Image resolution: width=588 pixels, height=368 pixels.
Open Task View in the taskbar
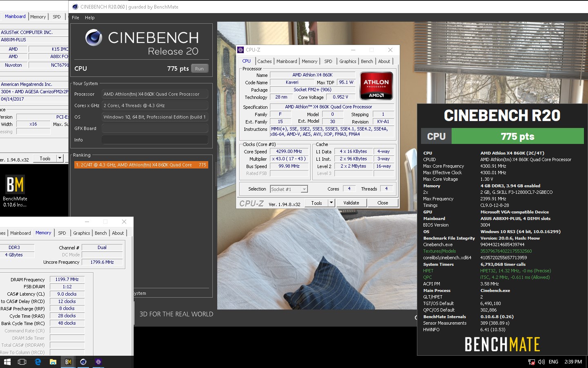[x=22, y=362]
